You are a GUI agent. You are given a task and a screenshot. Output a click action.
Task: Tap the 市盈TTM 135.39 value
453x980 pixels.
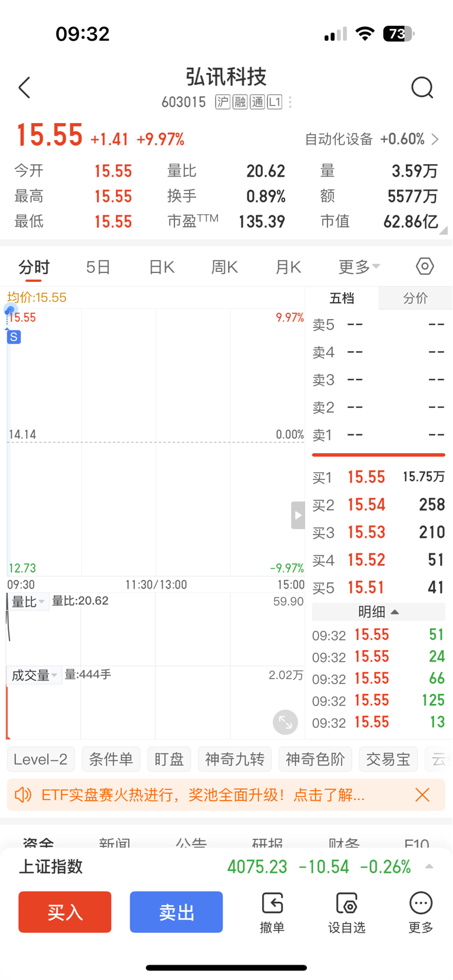coord(262,222)
